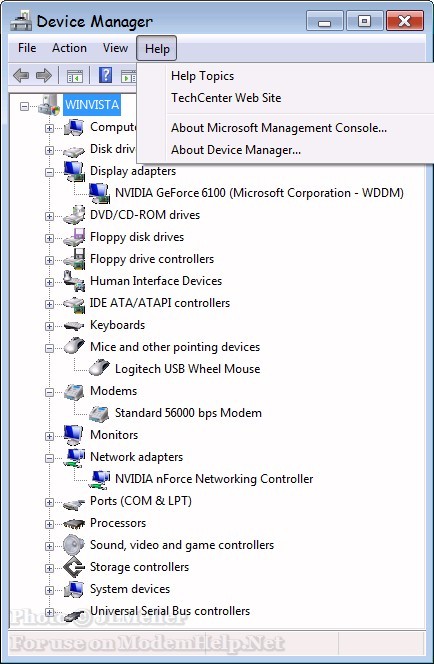Select Sound, video and game controllers label
This screenshot has width=434, height=664.
[182, 545]
